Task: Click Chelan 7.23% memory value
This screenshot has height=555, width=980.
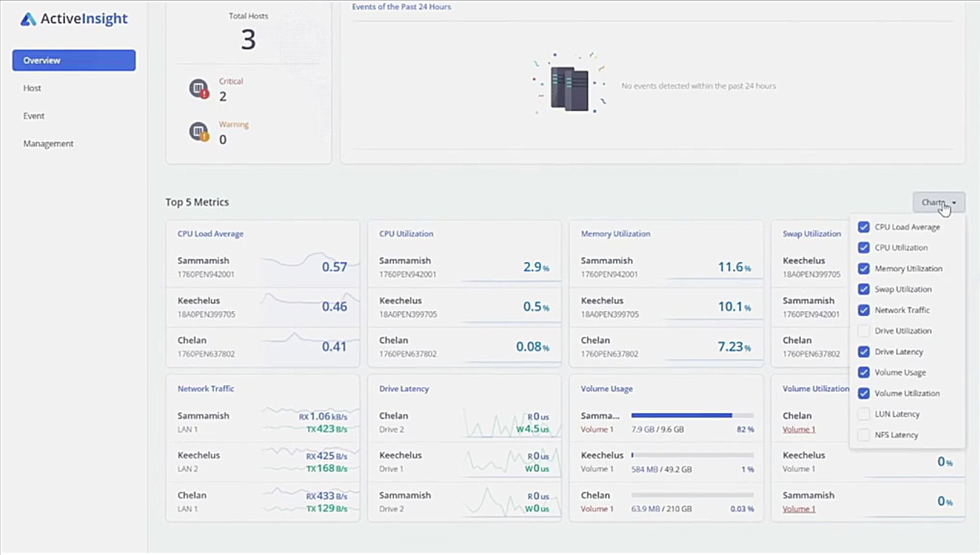Action: (735, 347)
